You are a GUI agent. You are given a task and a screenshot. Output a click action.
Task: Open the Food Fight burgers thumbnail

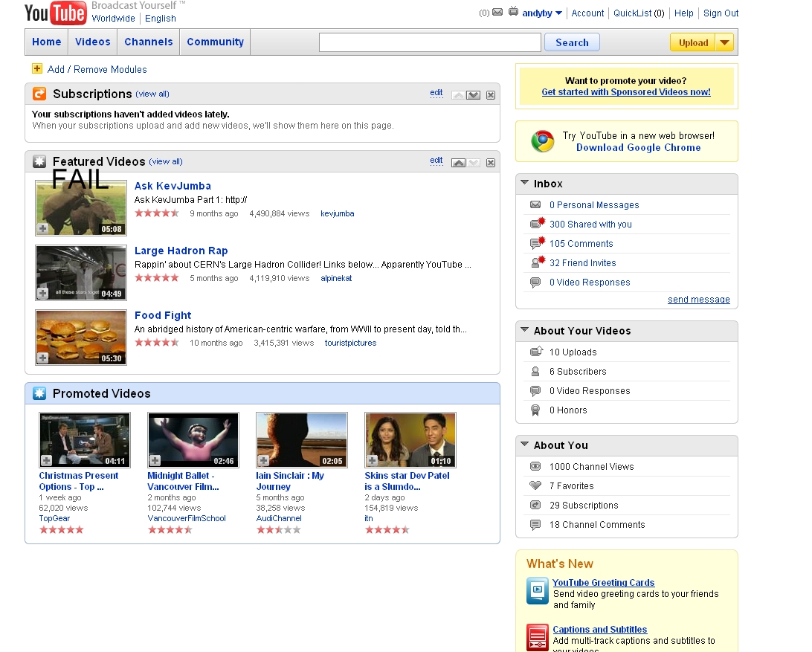[x=81, y=337]
